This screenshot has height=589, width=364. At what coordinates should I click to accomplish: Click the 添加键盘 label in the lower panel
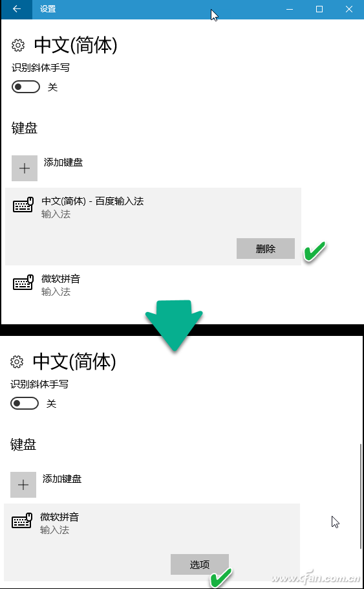[62, 479]
